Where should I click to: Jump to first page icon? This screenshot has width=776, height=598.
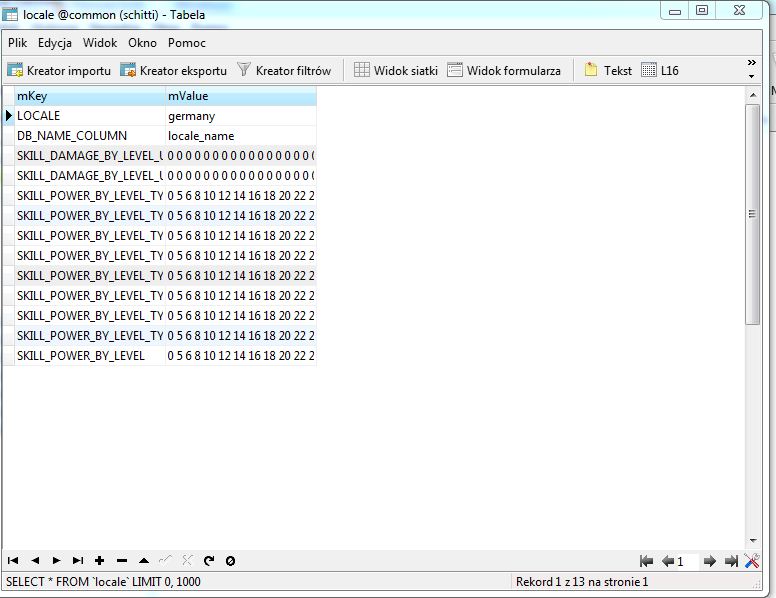tap(646, 561)
